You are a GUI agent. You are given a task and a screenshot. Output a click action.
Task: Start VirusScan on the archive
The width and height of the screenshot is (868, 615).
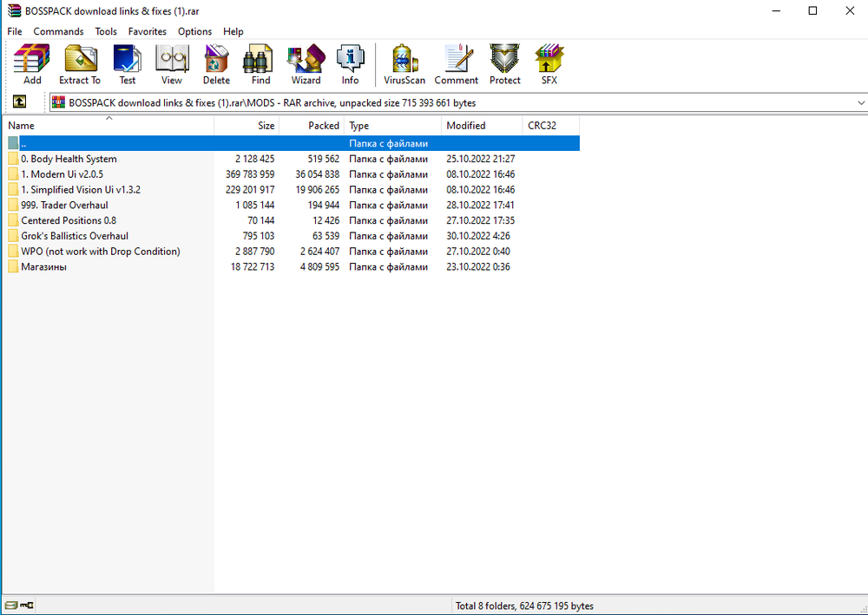point(404,64)
